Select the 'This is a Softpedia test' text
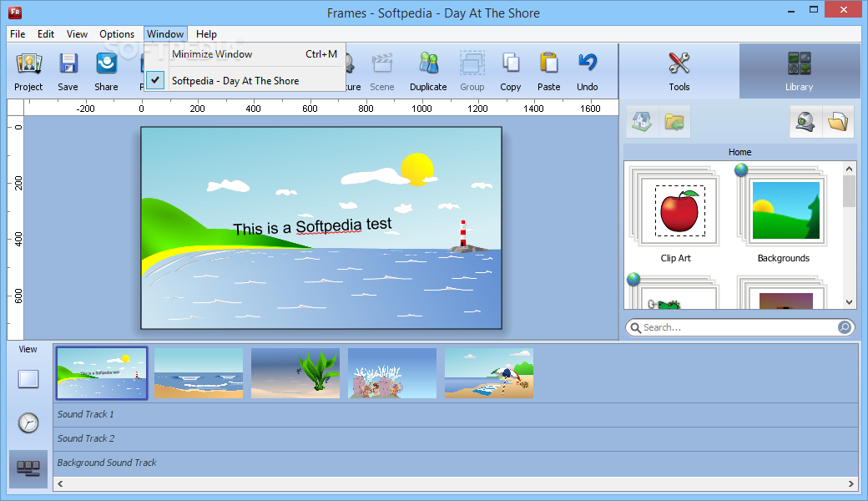The image size is (868, 501). 312,225
